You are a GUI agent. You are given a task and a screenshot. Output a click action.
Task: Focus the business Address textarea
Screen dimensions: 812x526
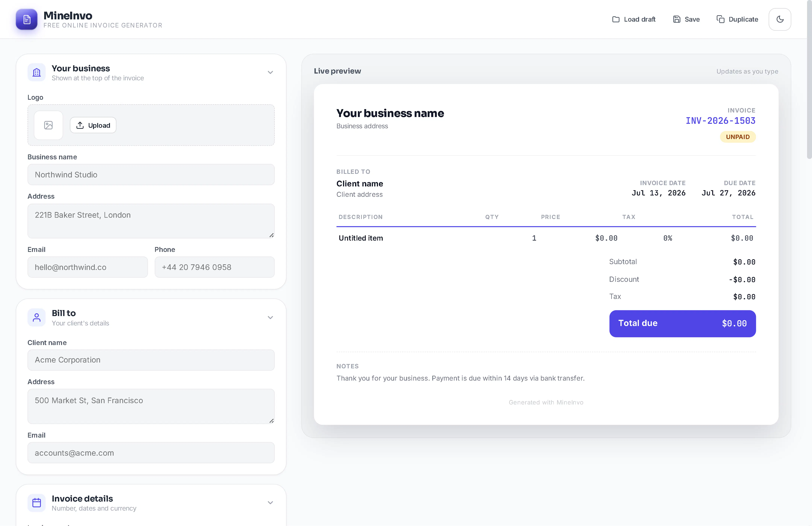(151, 221)
